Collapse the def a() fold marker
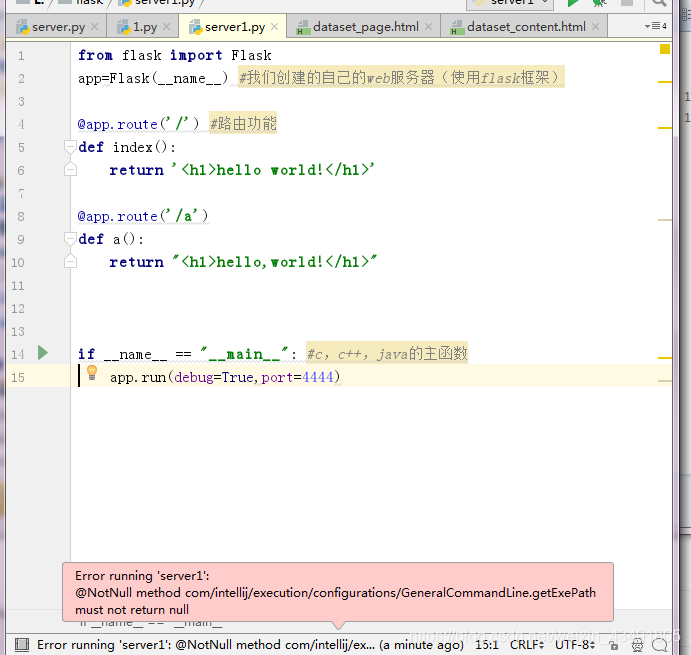Viewport: 691px width, 655px height. 70,238
